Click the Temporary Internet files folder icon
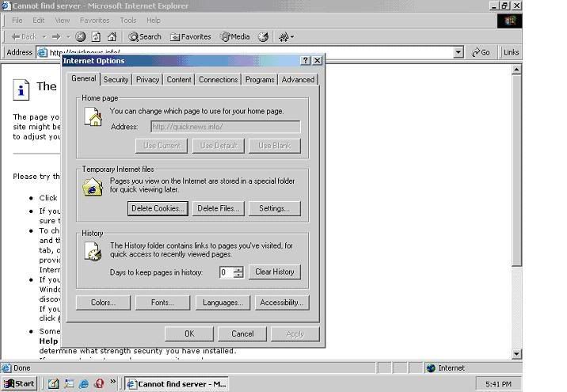 (93, 187)
